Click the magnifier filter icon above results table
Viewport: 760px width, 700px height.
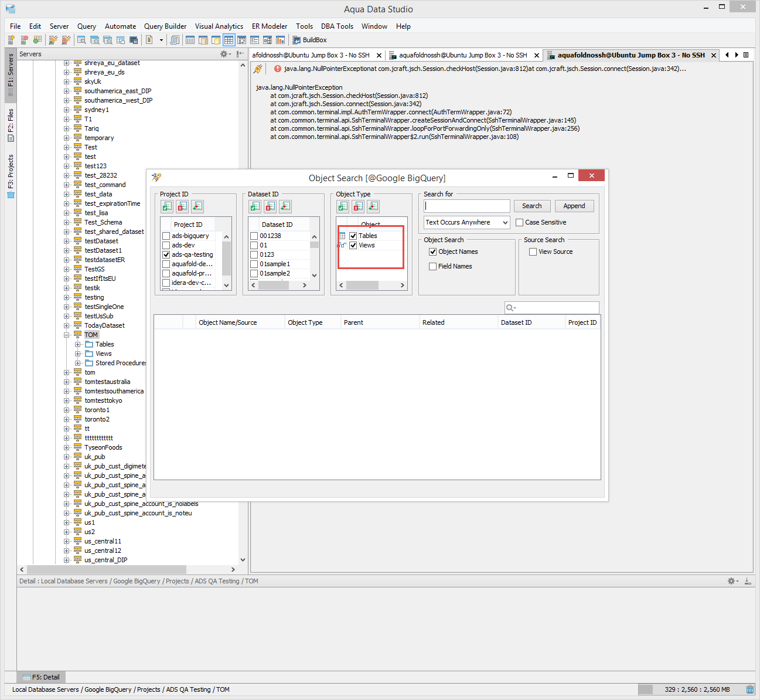tap(511, 308)
